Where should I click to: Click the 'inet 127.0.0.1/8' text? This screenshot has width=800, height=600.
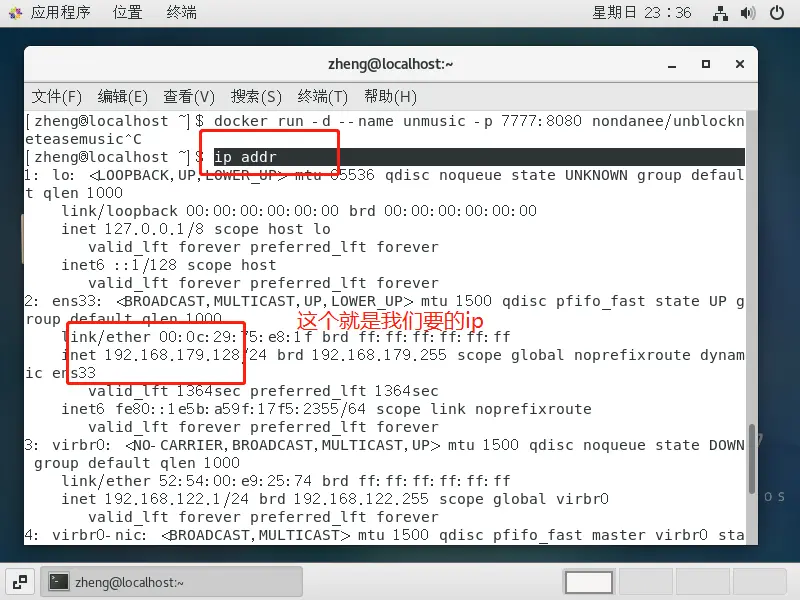[133, 229]
